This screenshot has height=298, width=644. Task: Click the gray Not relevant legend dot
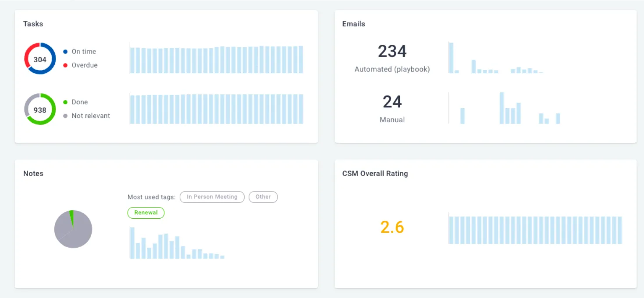[65, 116]
